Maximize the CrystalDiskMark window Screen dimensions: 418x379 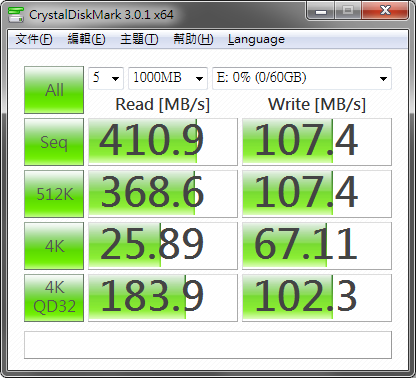(x=348, y=11)
